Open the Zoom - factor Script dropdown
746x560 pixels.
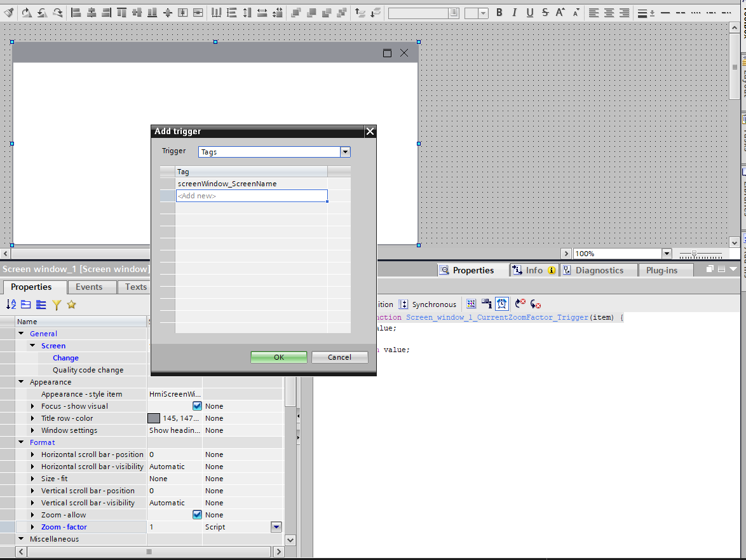coord(276,527)
